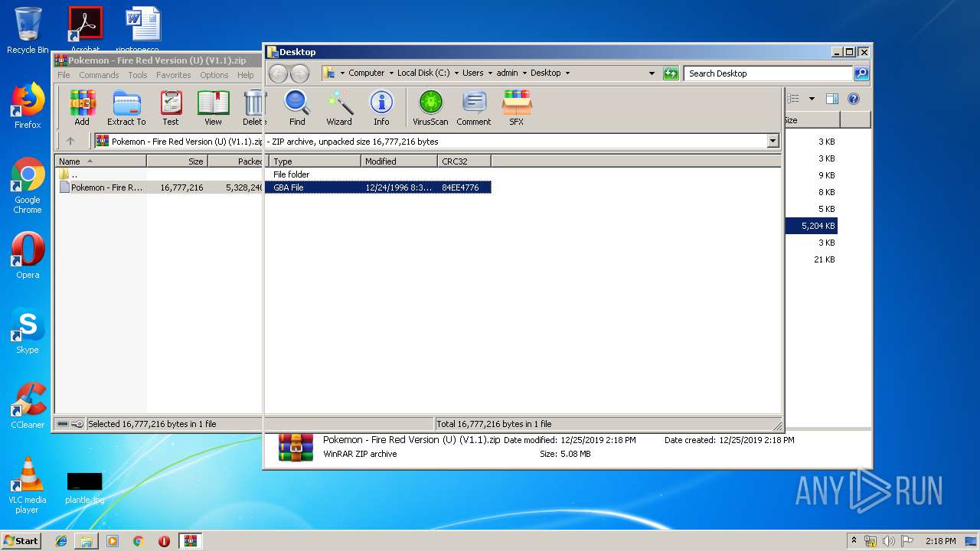Open the Start menu
Image resolution: width=980 pixels, height=551 pixels.
click(x=21, y=541)
